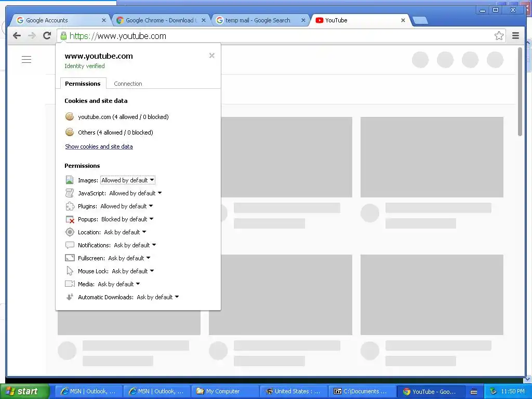The height and width of the screenshot is (399, 532).
Task: Open Images permission dropdown
Action: click(128, 180)
